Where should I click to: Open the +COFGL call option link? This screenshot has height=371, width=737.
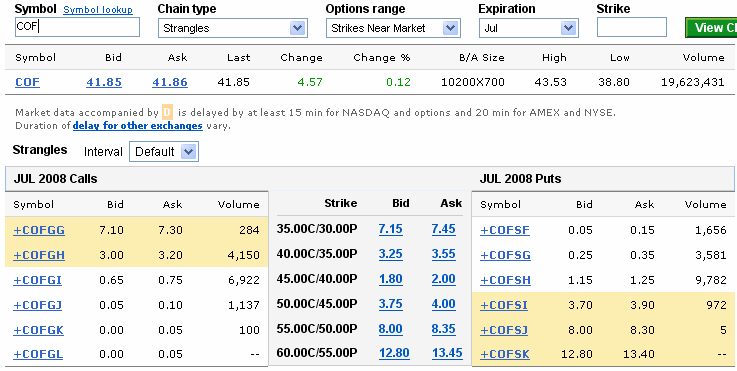38,355
